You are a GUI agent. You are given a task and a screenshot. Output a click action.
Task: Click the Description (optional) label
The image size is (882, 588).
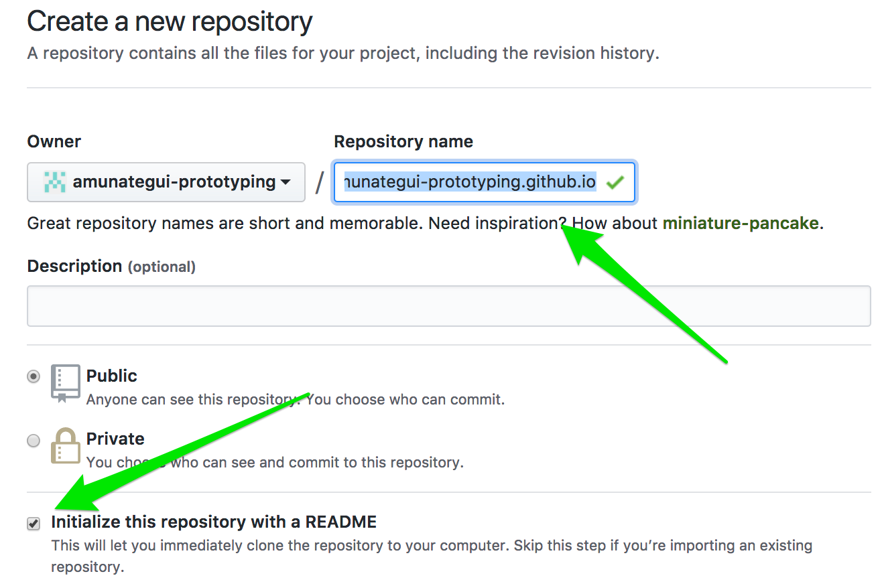point(111,266)
